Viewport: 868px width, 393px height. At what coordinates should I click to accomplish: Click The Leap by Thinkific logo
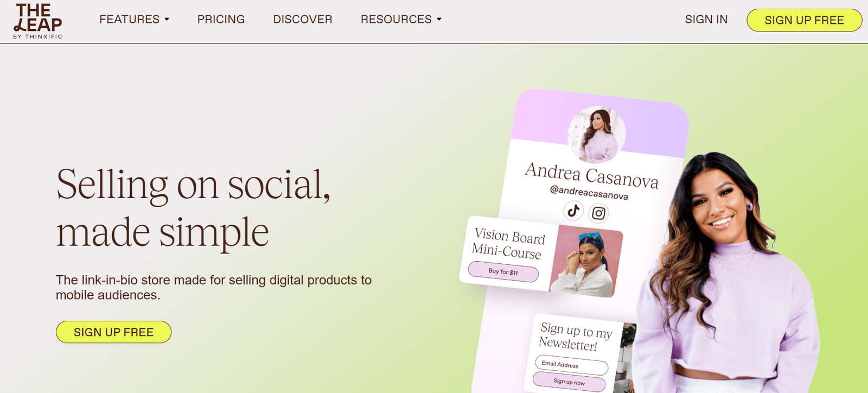(37, 21)
